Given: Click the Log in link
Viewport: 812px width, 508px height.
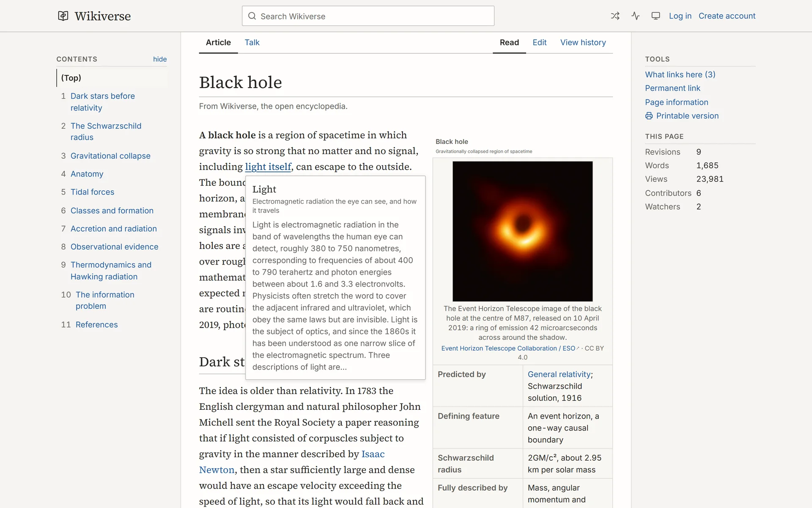Looking at the screenshot, I should tap(680, 16).
